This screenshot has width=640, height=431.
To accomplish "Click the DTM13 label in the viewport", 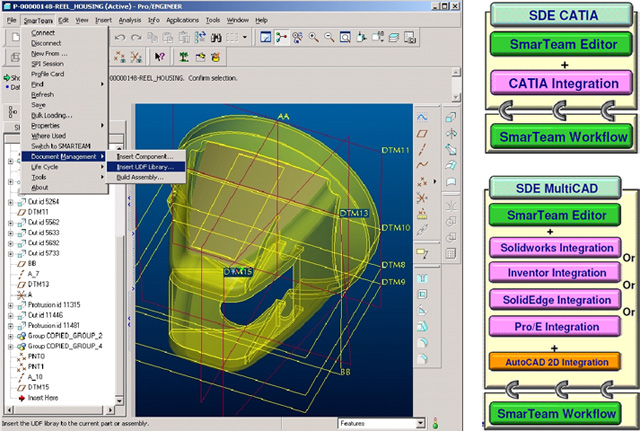I will 354,213.
